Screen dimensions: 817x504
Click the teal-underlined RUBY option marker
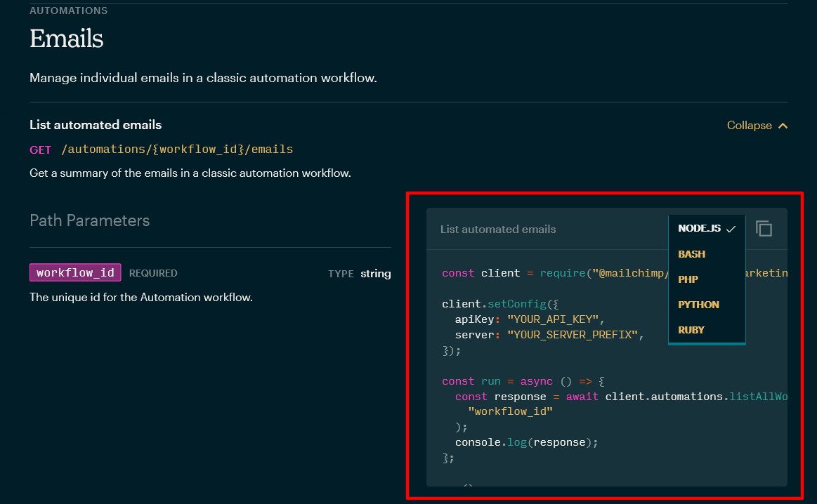tap(707, 343)
